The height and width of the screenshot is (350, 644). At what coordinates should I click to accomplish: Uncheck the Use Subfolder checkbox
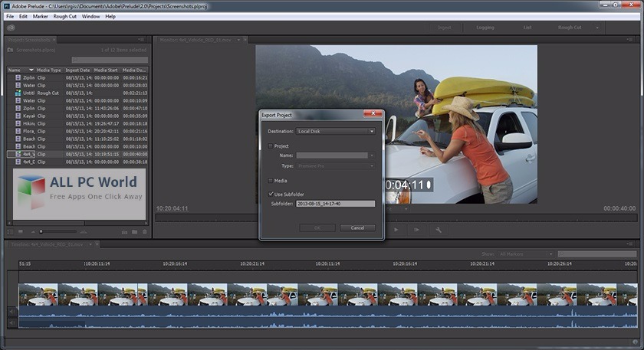[x=270, y=195]
